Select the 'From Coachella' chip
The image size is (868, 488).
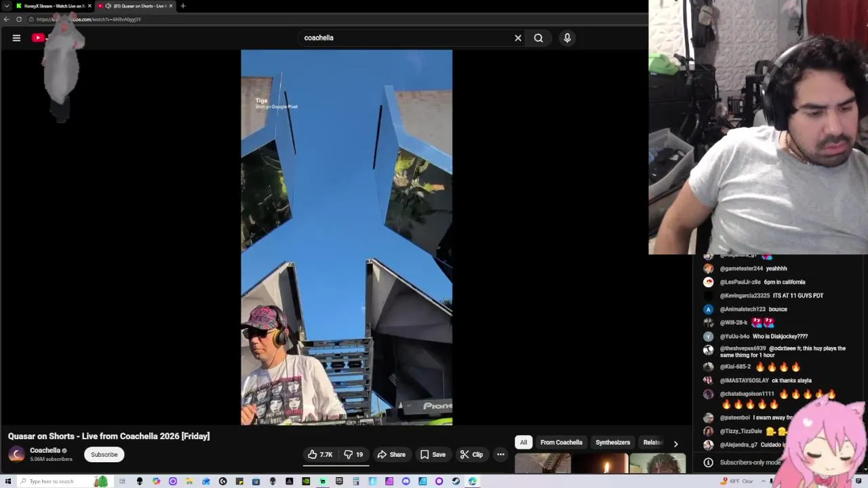point(561,443)
